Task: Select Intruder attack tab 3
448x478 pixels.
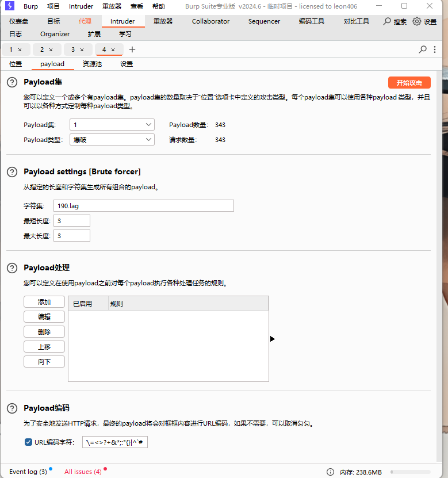Action: click(73, 49)
